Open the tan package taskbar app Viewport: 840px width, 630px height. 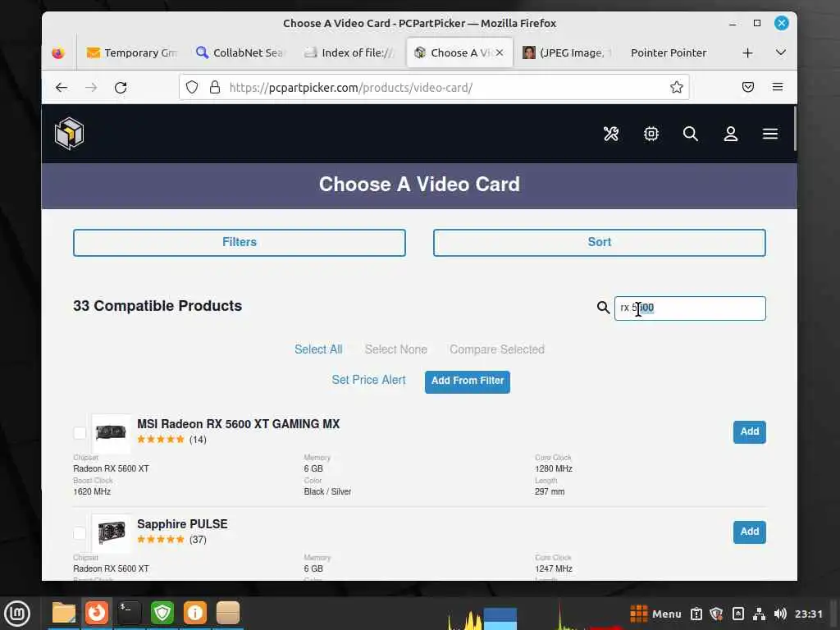coord(228,613)
